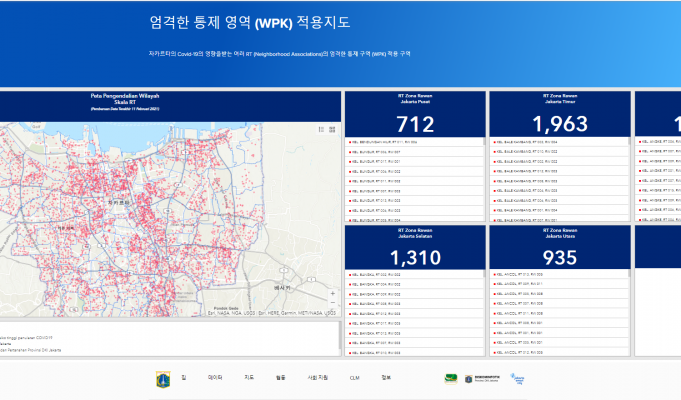Select the CLM menu item
The height and width of the screenshot is (400, 681).
pos(354,378)
